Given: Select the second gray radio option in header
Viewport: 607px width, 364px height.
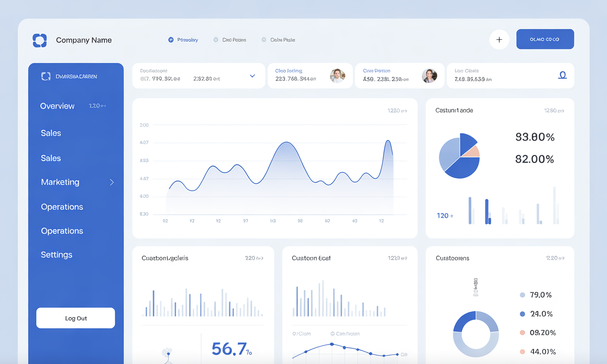Looking at the screenshot, I should [216, 40].
